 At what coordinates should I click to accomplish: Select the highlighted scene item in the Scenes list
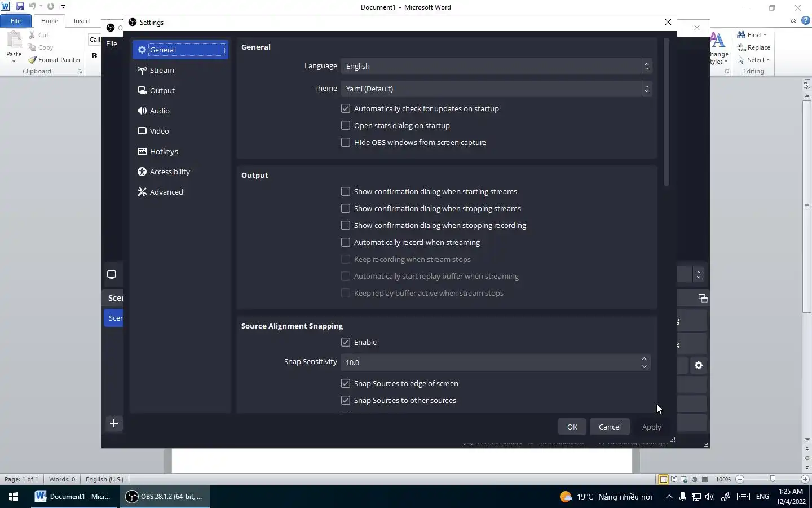(114, 318)
